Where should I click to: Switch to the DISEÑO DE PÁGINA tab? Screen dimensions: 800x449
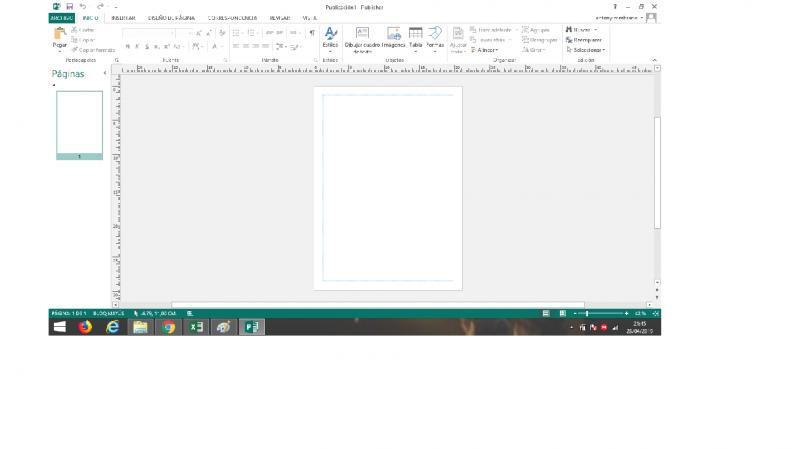[171, 18]
